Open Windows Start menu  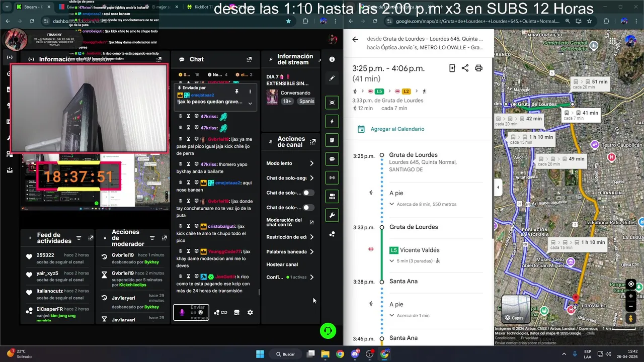pos(260,354)
